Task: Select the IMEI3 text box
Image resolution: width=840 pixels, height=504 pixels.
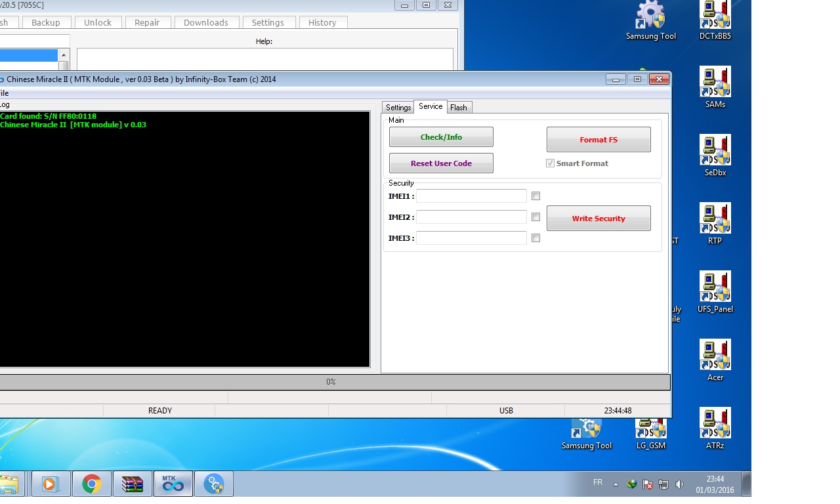Action: pos(471,238)
